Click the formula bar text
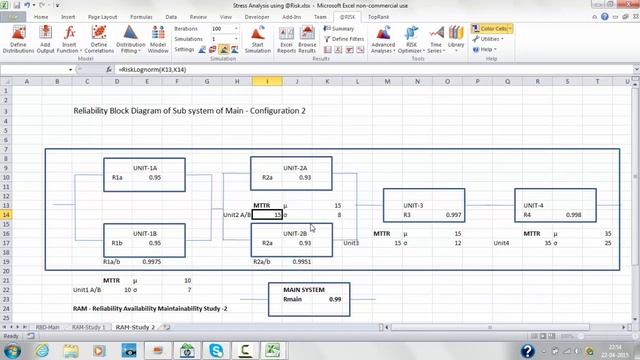Screen dimensions: 640x360 point(153,70)
